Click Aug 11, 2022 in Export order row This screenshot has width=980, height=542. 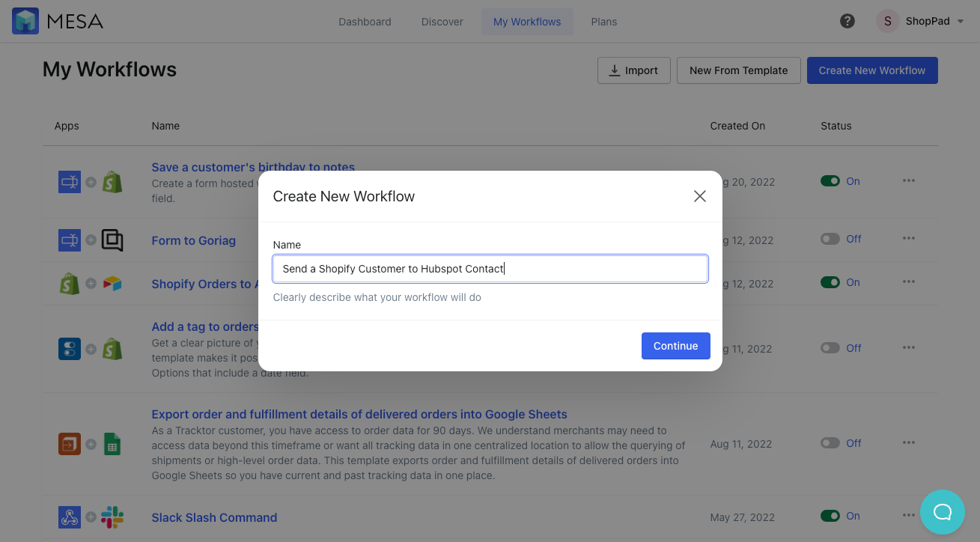point(740,444)
